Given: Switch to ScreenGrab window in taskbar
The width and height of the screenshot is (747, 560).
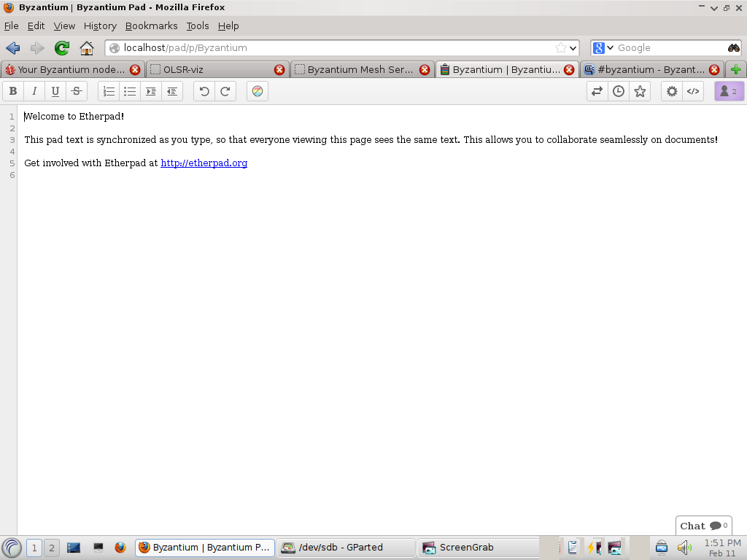Looking at the screenshot, I should [x=478, y=548].
